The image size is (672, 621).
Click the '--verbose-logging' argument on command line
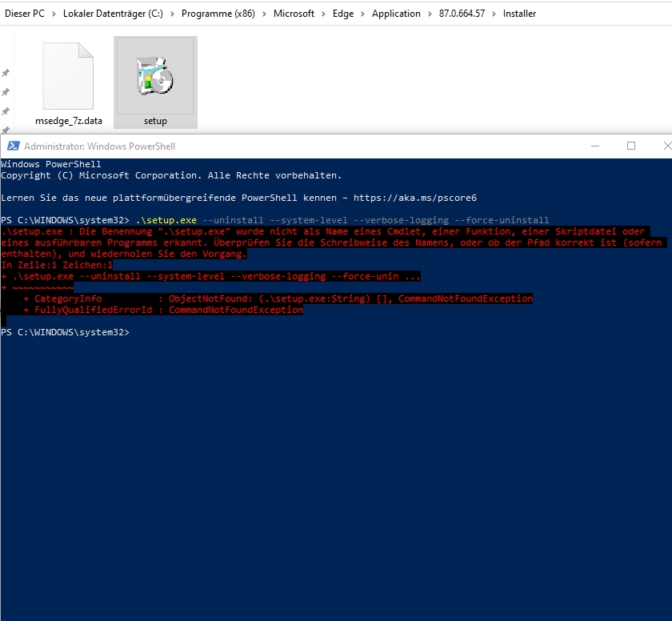401,220
